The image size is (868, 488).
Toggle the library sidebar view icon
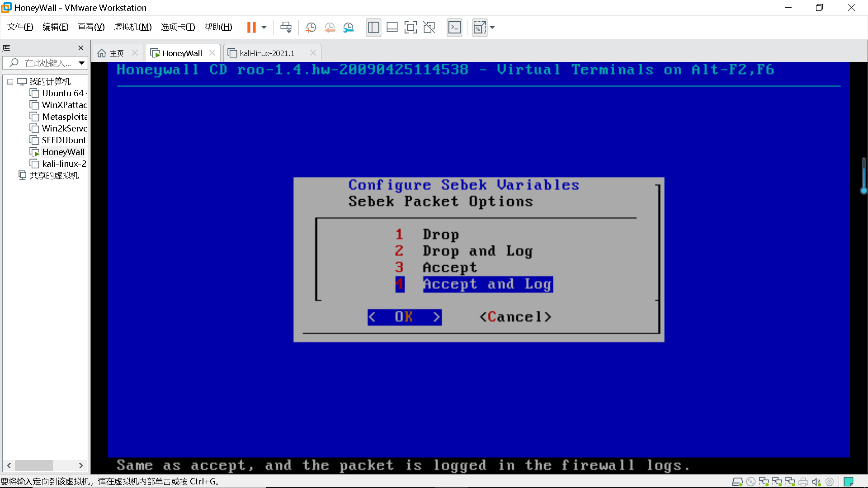pyautogui.click(x=373, y=28)
